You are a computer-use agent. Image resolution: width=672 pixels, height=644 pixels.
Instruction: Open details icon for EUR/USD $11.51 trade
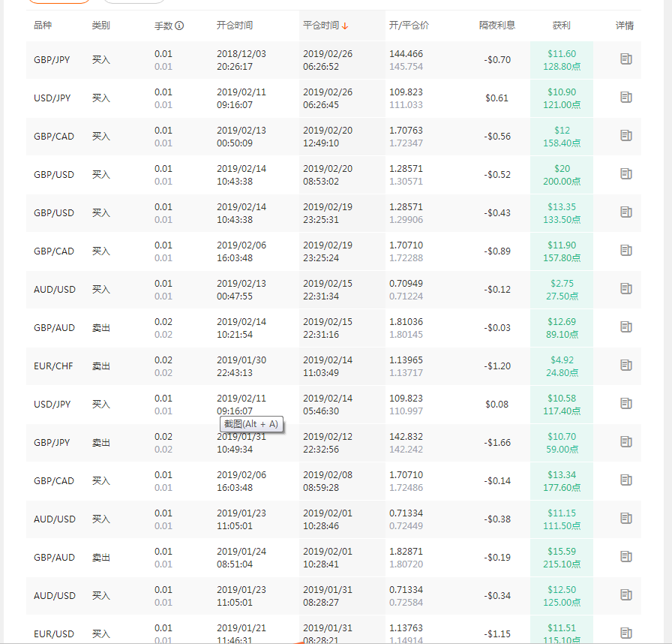coord(626,633)
